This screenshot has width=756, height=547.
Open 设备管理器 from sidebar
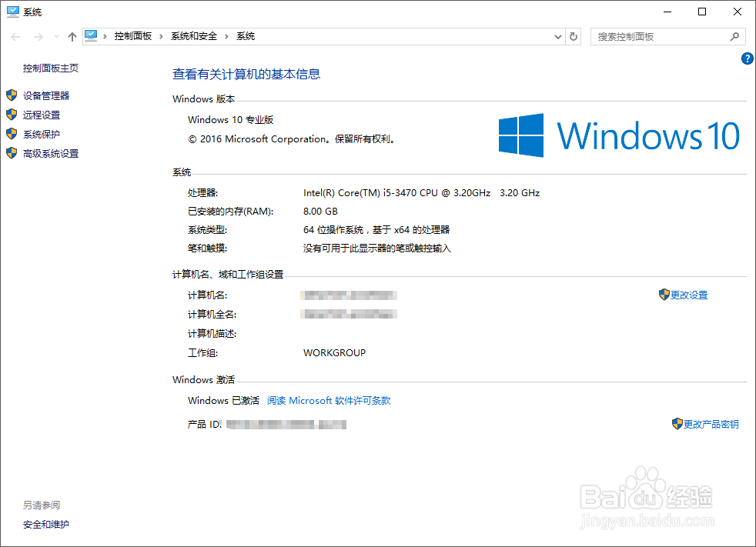pos(46,96)
